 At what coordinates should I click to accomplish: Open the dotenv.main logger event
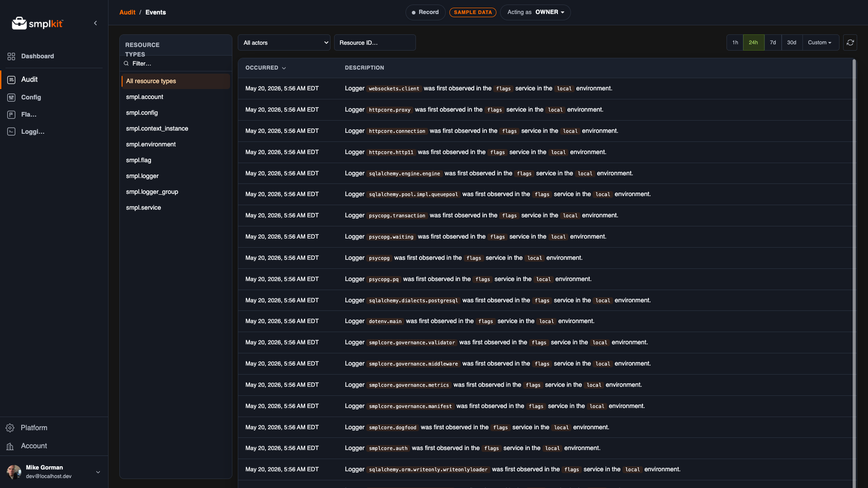pyautogui.click(x=545, y=321)
